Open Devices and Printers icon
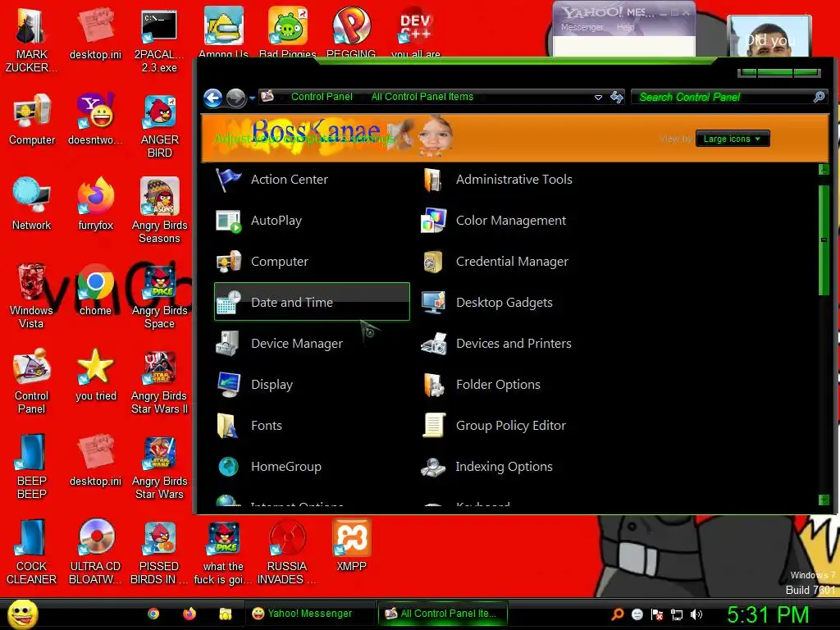The height and width of the screenshot is (630, 840). pos(433,344)
